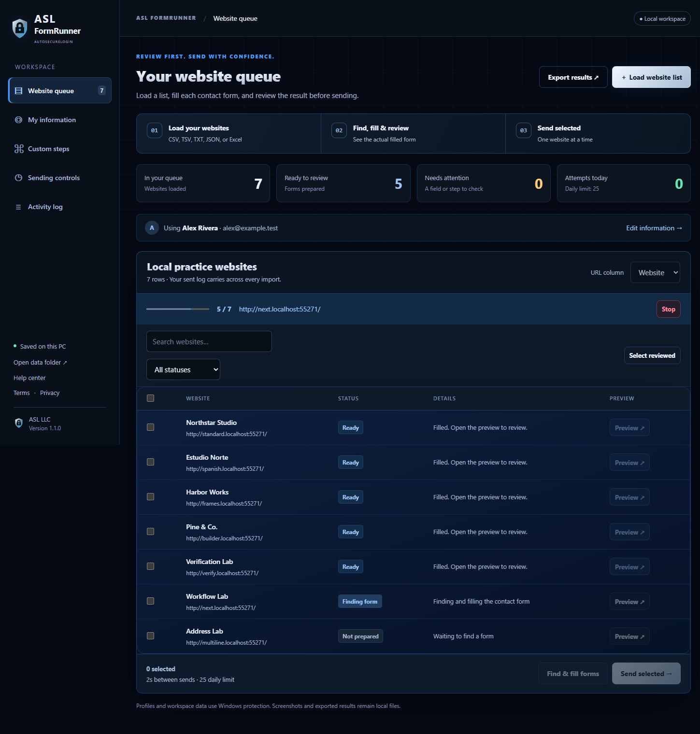Click Load website list button
The height and width of the screenshot is (734, 700).
pos(651,77)
